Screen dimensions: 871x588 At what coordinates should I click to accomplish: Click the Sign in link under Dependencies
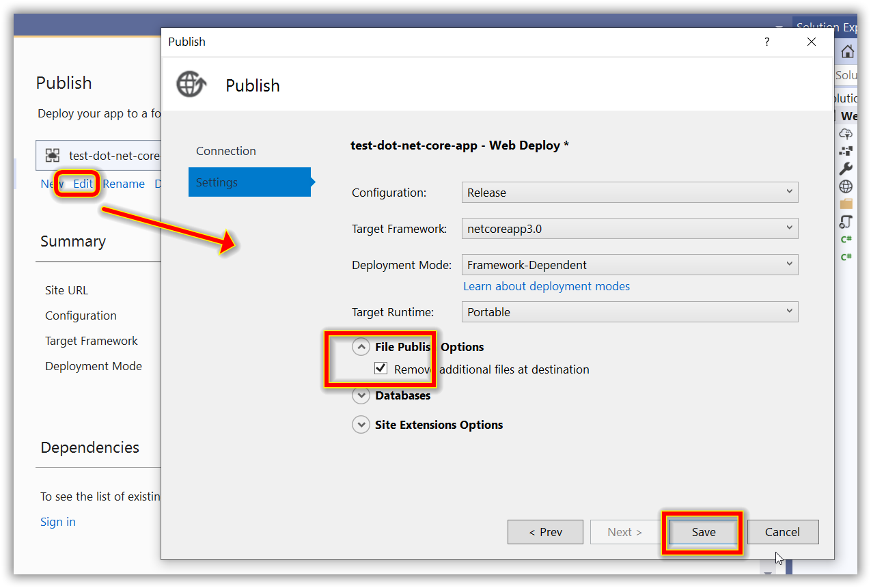pyautogui.click(x=58, y=522)
